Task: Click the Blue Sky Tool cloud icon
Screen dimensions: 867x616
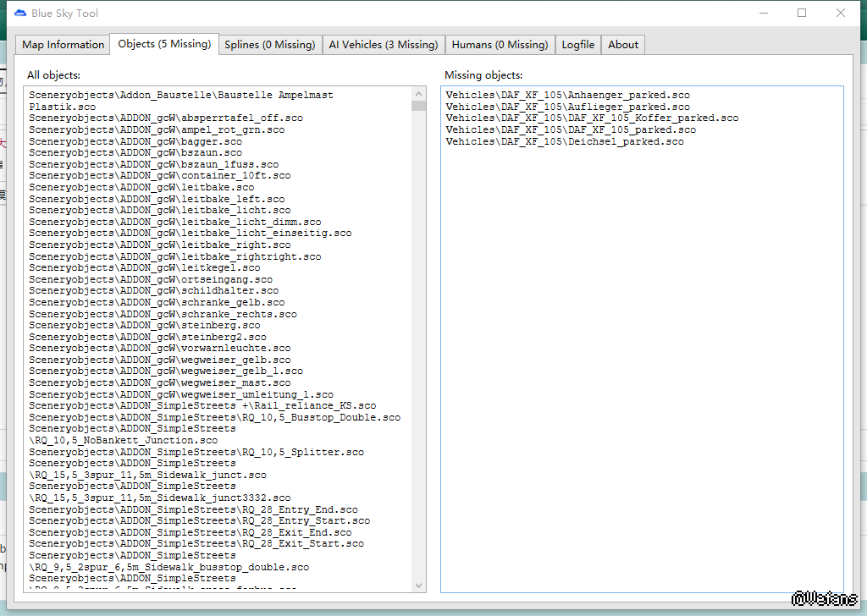Action: [20, 13]
